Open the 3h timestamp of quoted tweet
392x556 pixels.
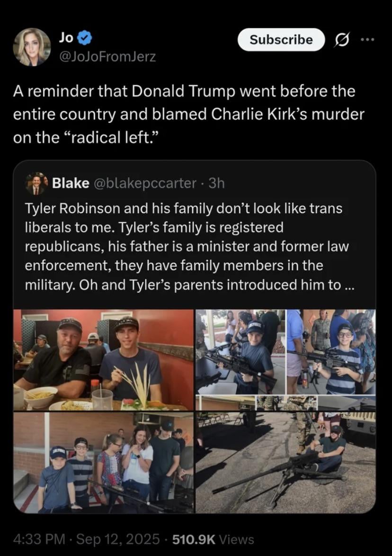pyautogui.click(x=217, y=183)
